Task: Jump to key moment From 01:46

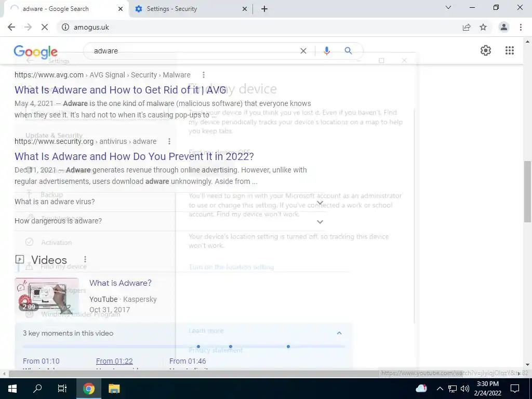Action: (x=188, y=361)
